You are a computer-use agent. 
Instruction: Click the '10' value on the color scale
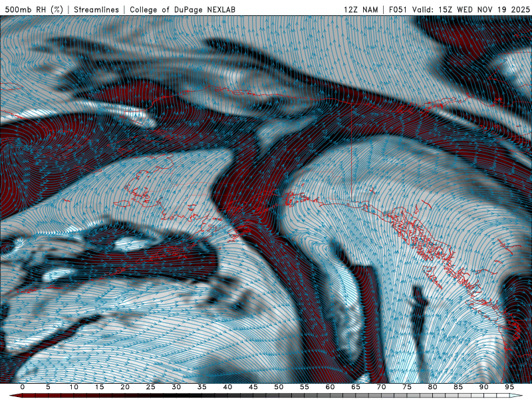[x=74, y=387]
